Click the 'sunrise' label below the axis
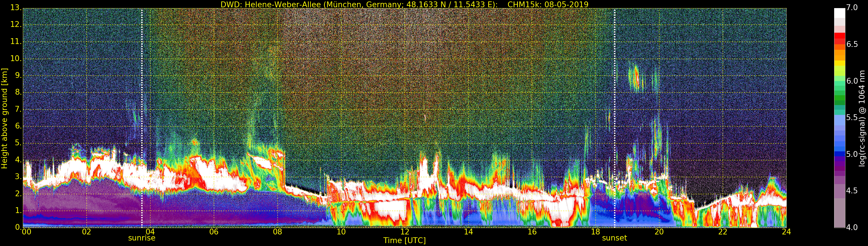This screenshot has height=246, width=868. click(141, 238)
